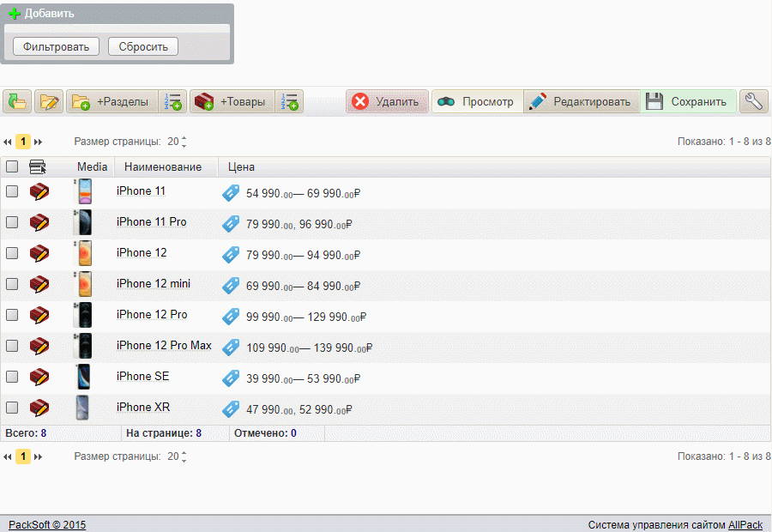Open the iPhone SE product name link
Screen dimensions: 772x532
pyautogui.click(x=142, y=377)
